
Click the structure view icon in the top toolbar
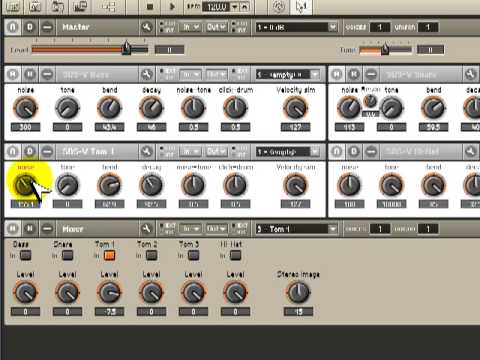pos(108,7)
